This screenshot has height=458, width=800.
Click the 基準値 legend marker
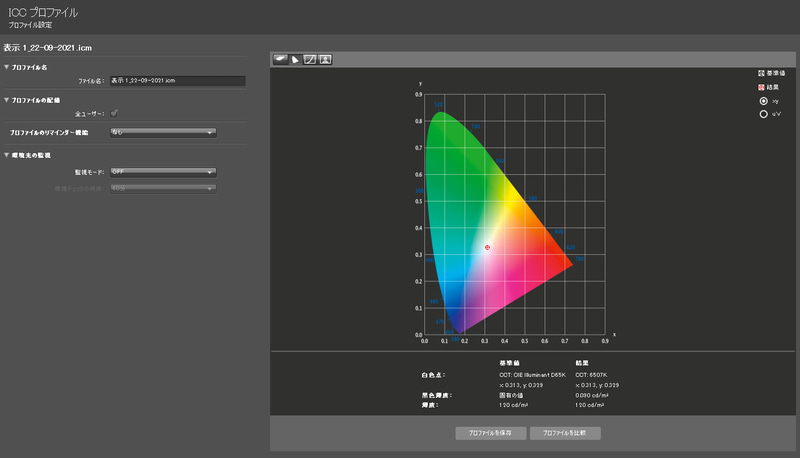coord(761,73)
